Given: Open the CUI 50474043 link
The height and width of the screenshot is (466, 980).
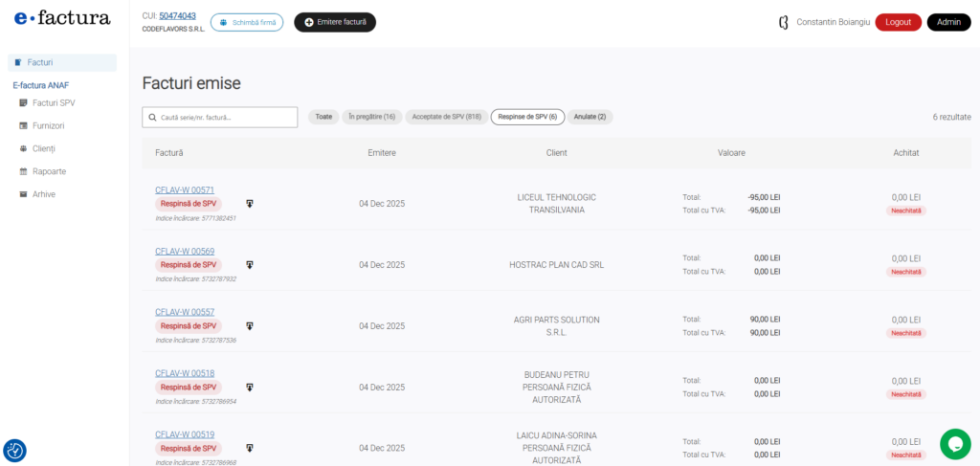Looking at the screenshot, I should point(177,16).
